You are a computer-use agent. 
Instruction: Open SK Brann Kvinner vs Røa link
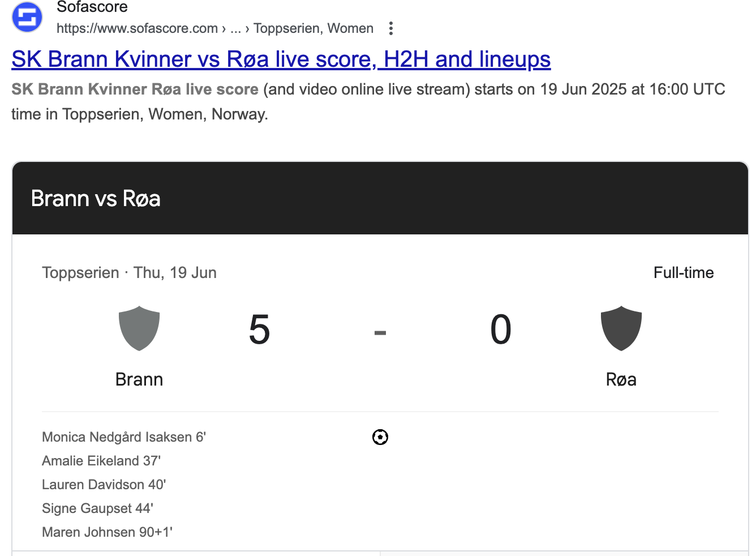click(x=281, y=59)
